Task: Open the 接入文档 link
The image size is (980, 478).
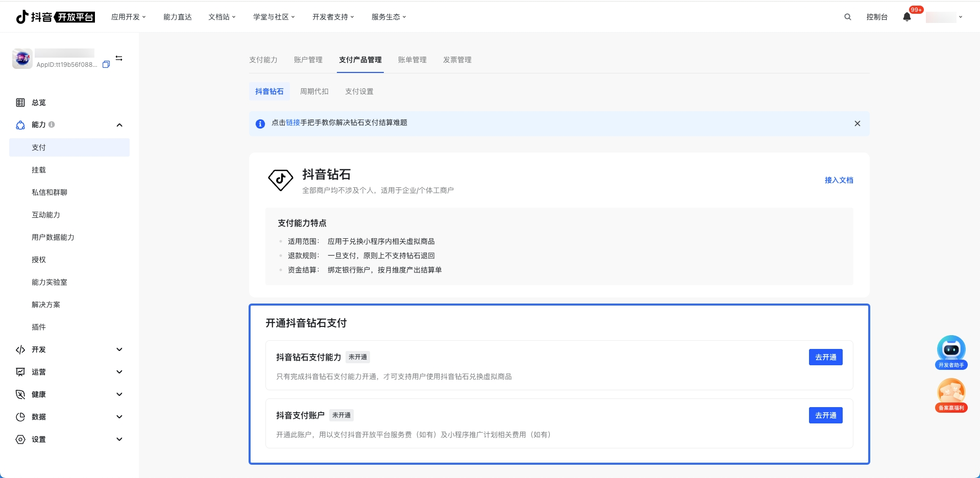Action: pos(839,180)
